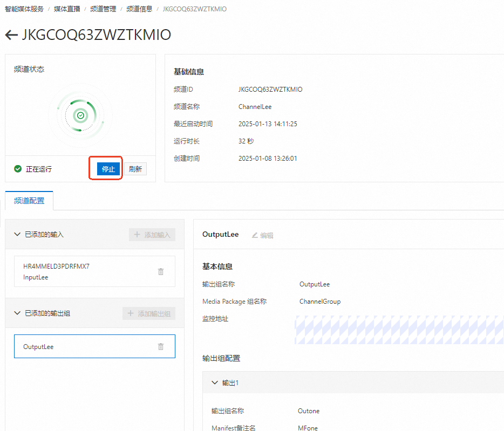Viewport: 504px width, 431px height.
Task: Click the pencil edit icon beside OutputLee
Action: click(x=255, y=235)
